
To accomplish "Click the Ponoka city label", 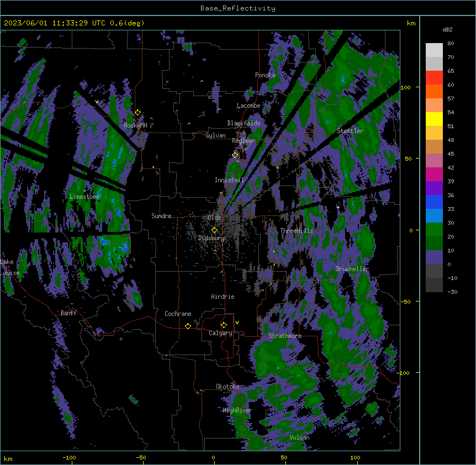I will 265,75.
